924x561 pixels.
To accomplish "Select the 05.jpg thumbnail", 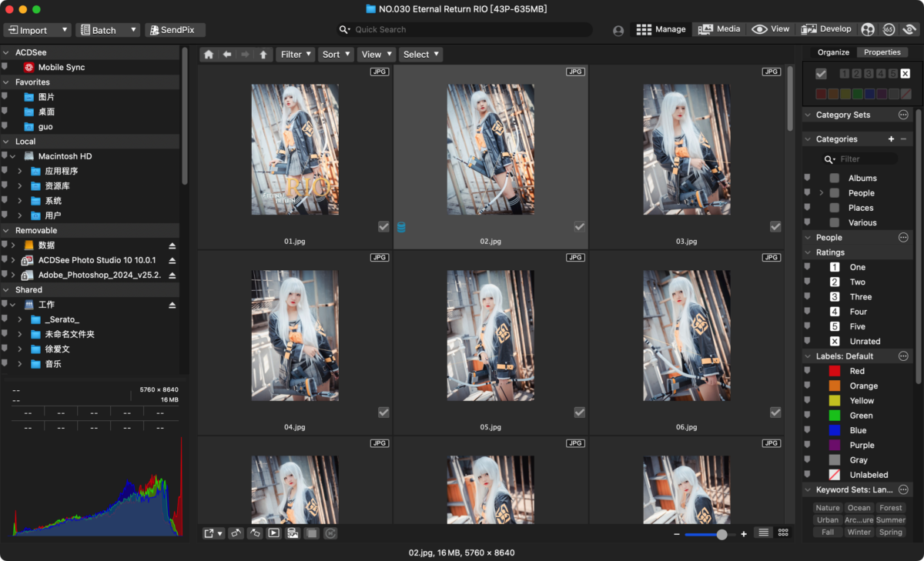I will 490,336.
